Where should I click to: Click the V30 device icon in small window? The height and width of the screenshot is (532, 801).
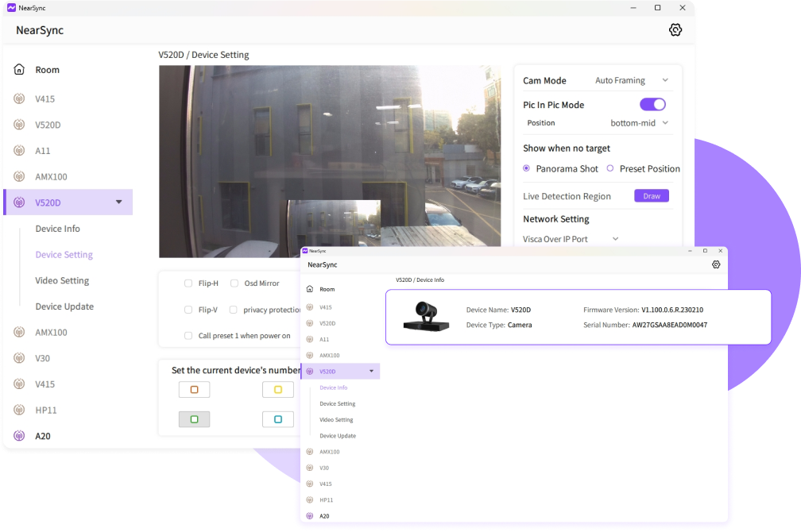(x=310, y=468)
